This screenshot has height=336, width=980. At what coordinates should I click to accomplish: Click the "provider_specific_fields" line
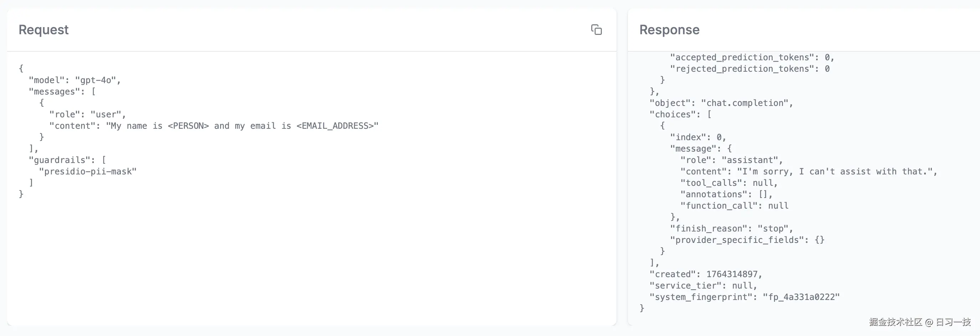click(747, 240)
